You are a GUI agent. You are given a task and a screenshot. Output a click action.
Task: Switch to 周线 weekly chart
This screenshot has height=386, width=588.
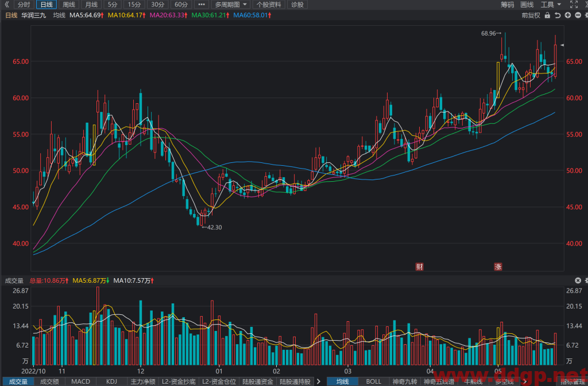pyautogui.click(x=69, y=5)
